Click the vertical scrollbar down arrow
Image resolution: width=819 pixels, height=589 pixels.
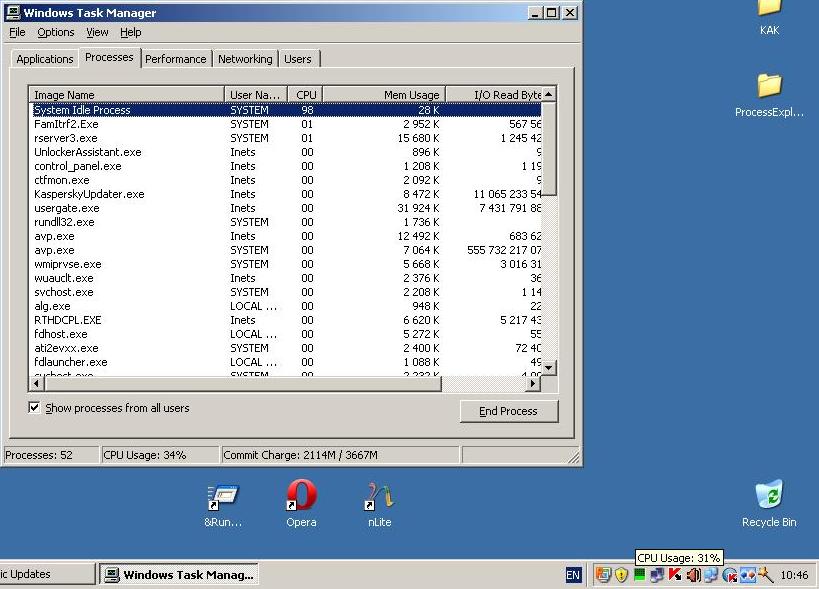[548, 368]
